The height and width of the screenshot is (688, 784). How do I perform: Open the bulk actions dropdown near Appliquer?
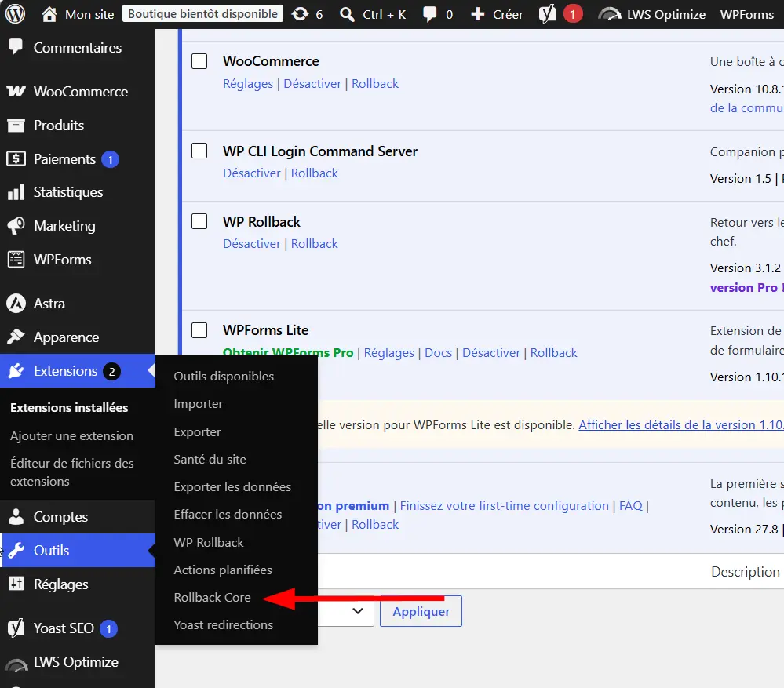pyautogui.click(x=346, y=610)
